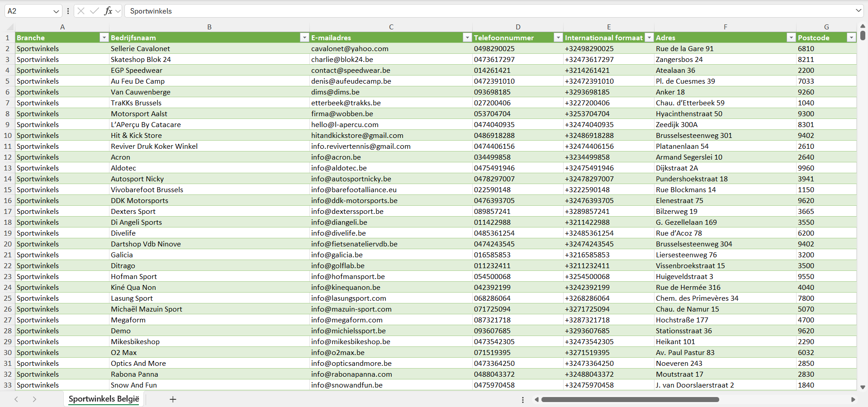Expand the Name Box dropdown arrow
The image size is (868, 407).
pos(56,11)
